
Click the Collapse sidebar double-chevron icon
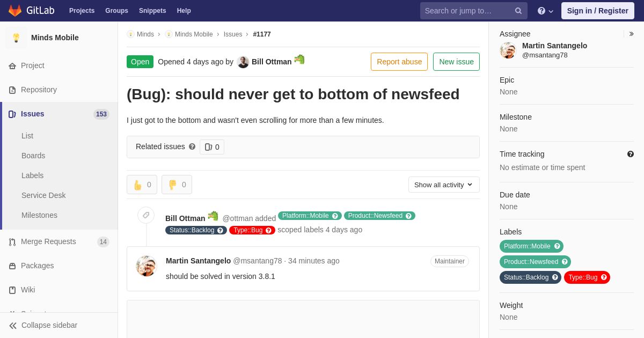coord(13,325)
